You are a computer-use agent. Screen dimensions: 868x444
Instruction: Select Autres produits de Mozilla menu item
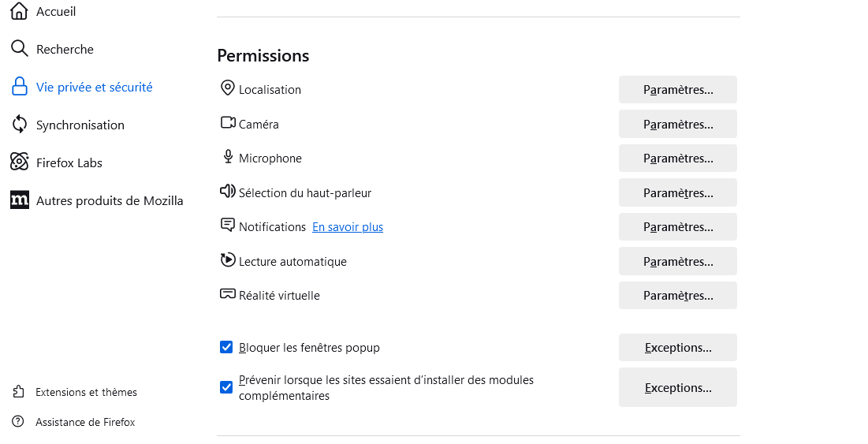(x=97, y=200)
